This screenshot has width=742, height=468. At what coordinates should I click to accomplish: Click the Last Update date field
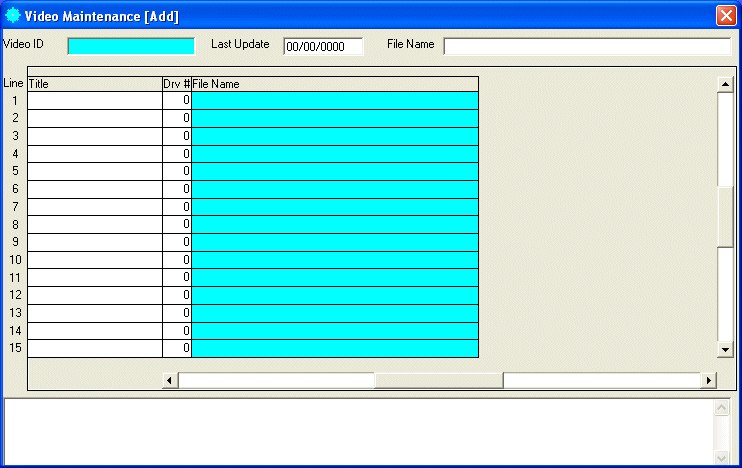pos(323,46)
